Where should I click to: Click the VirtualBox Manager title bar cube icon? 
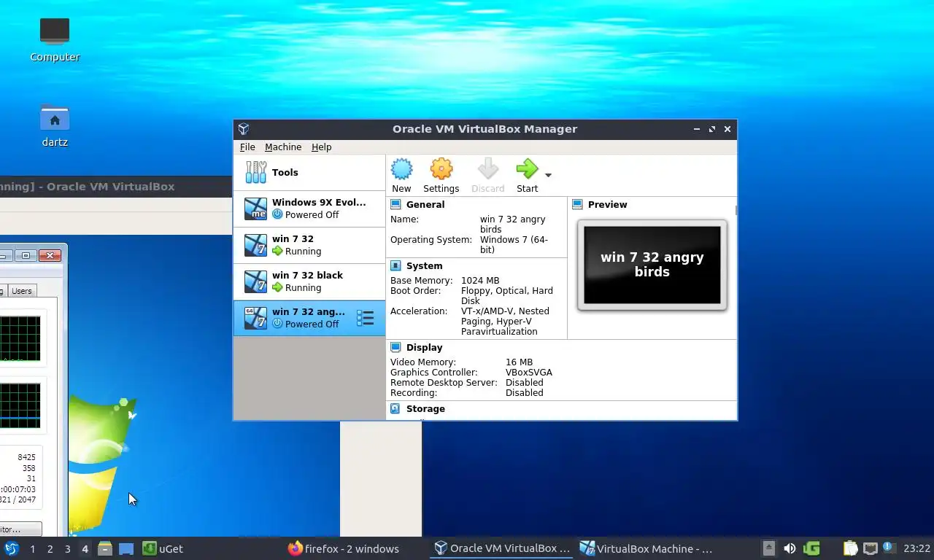click(x=244, y=129)
